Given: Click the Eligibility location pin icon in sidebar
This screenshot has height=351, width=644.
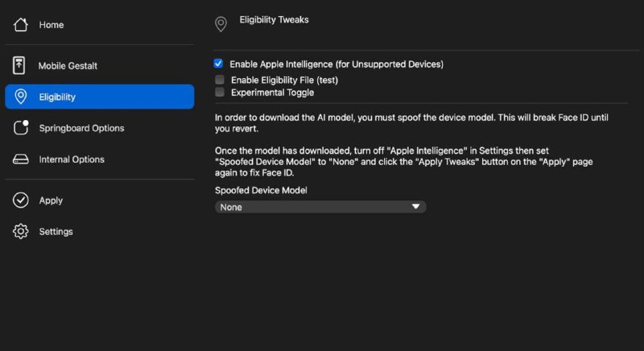Looking at the screenshot, I should [x=21, y=97].
